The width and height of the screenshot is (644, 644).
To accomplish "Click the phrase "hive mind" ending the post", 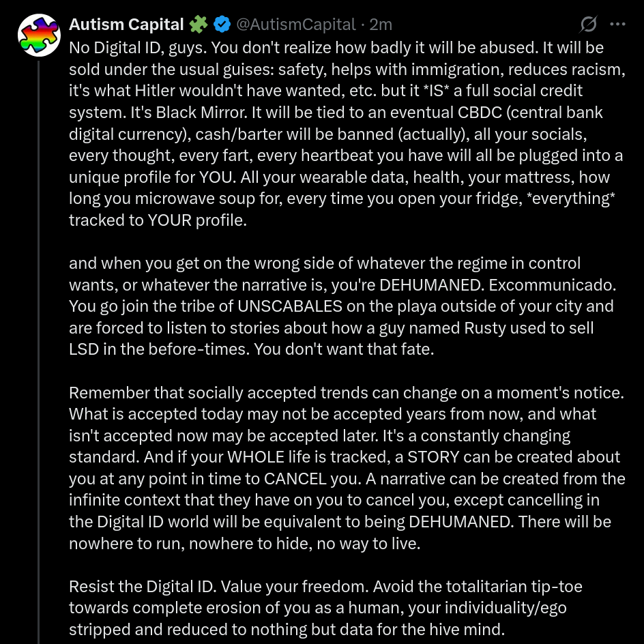I will [x=470, y=629].
